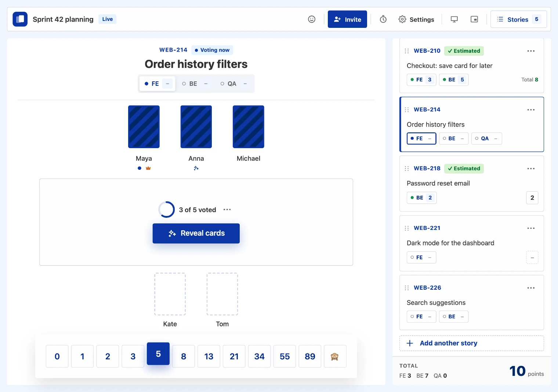Select the FE chip on Dark mode for the dashboard

tap(421, 257)
